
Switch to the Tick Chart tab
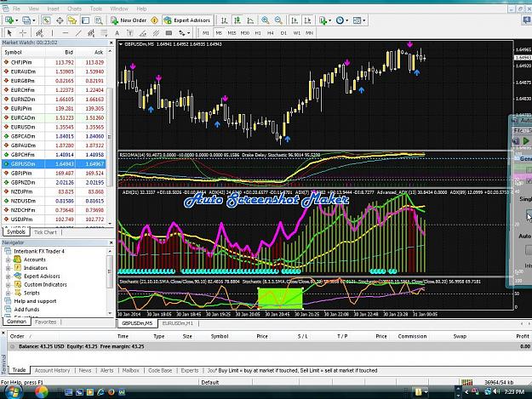(x=45, y=232)
